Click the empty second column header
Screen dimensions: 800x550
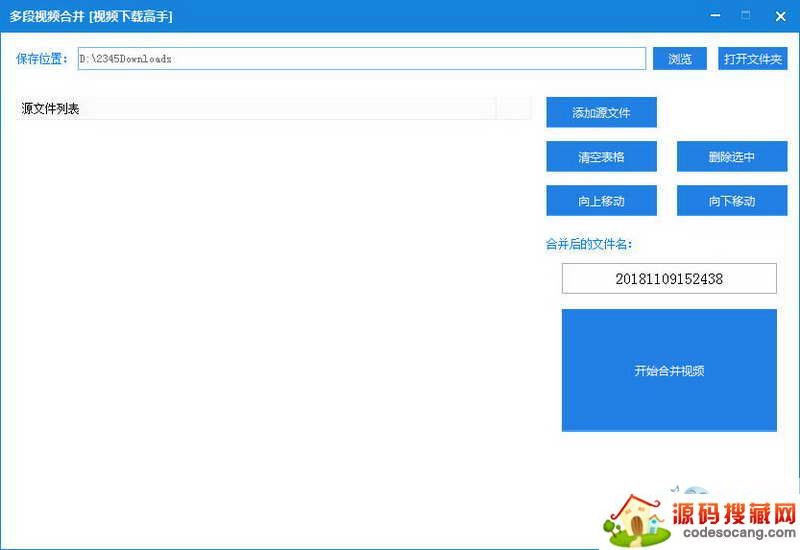point(513,109)
